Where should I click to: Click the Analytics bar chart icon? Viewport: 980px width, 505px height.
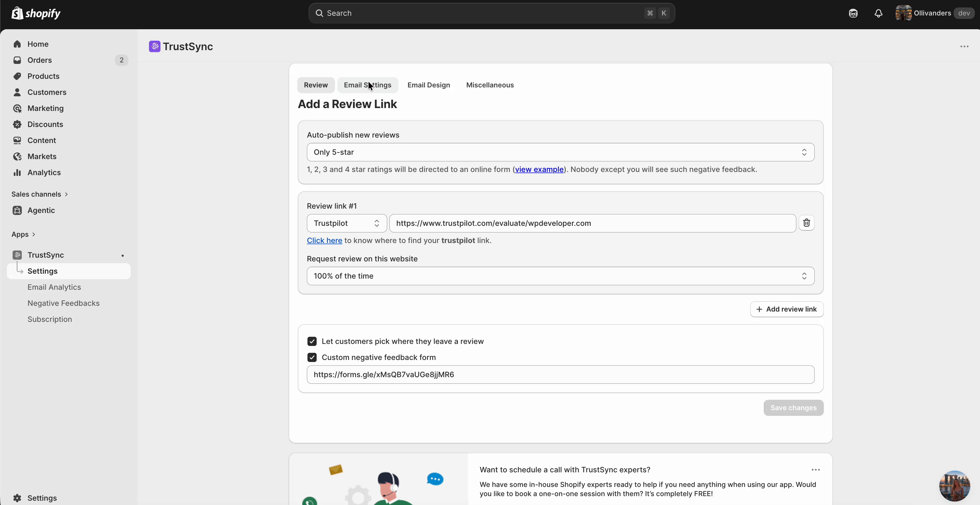coord(17,172)
